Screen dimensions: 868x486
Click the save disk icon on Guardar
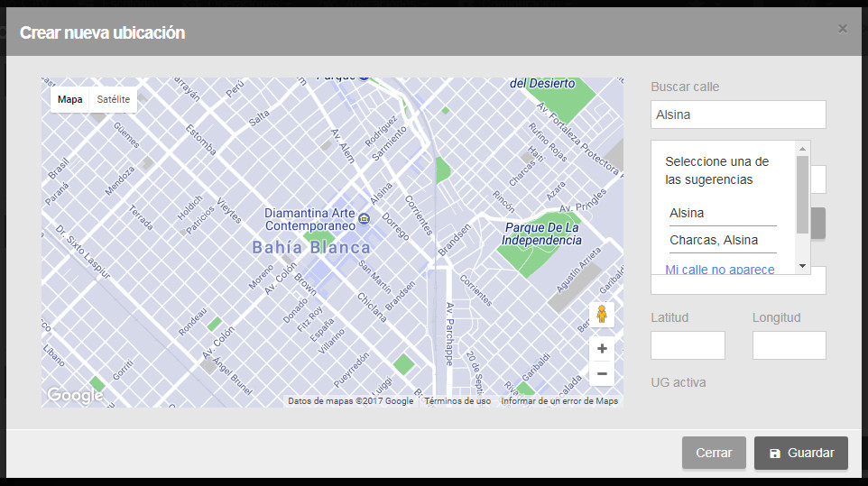pyautogui.click(x=775, y=454)
